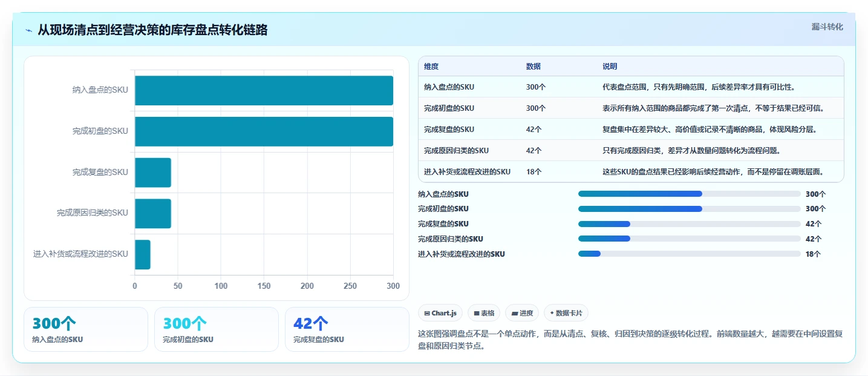Click the description starting 复盘集中在差异较大
Image resolution: width=868 pixels, height=376 pixels.
pos(710,130)
